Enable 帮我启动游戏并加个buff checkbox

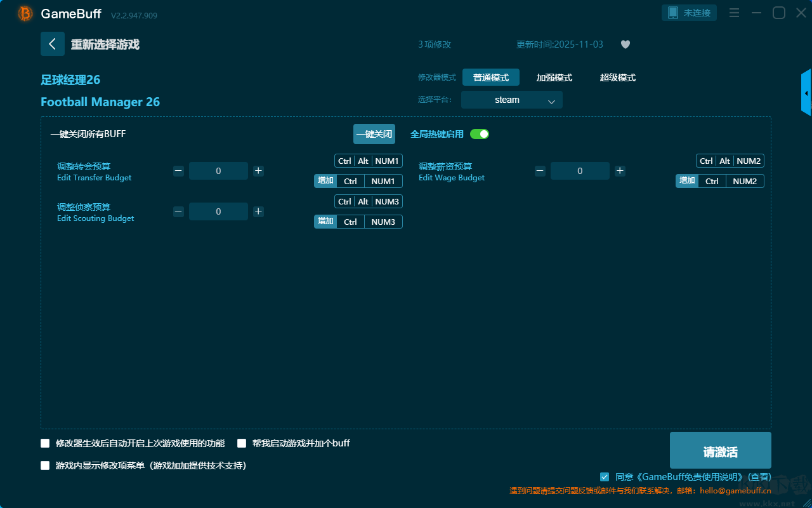pos(242,443)
